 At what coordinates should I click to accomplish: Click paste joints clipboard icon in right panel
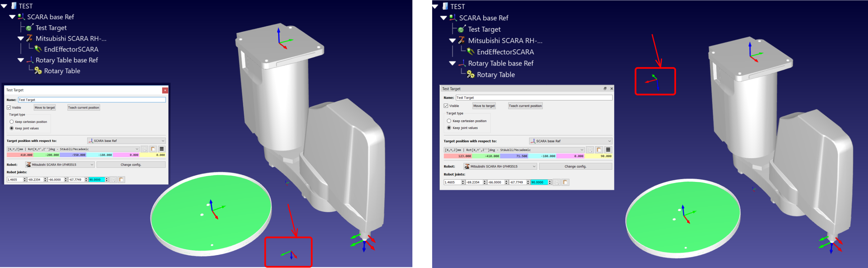(565, 182)
